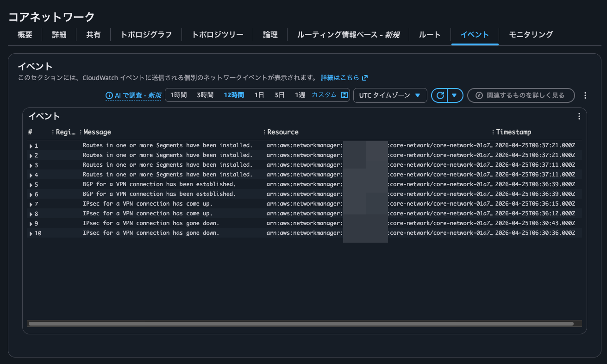The height and width of the screenshot is (364, 607).
Task: Open the UTC タイムゾーン dropdown
Action: click(390, 95)
